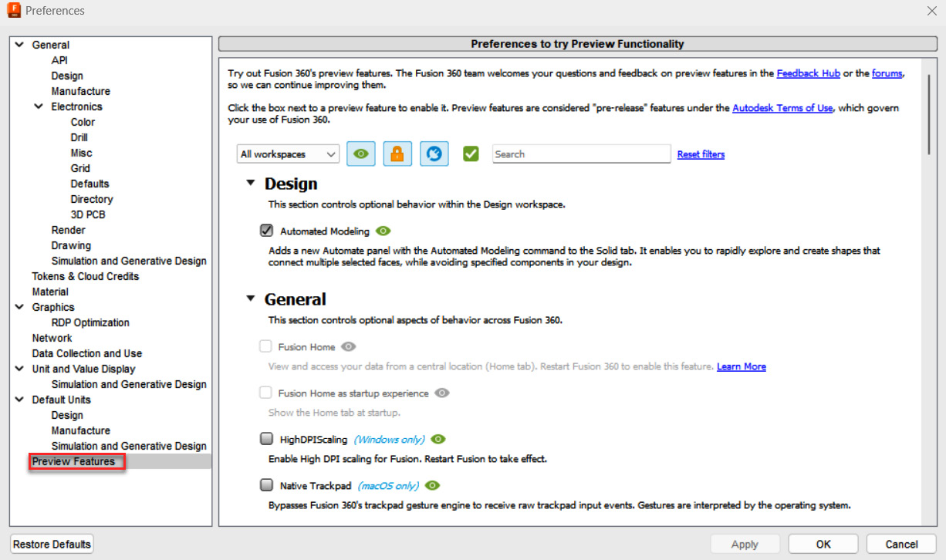Enable the HighDPIScaling checkbox

[266, 439]
